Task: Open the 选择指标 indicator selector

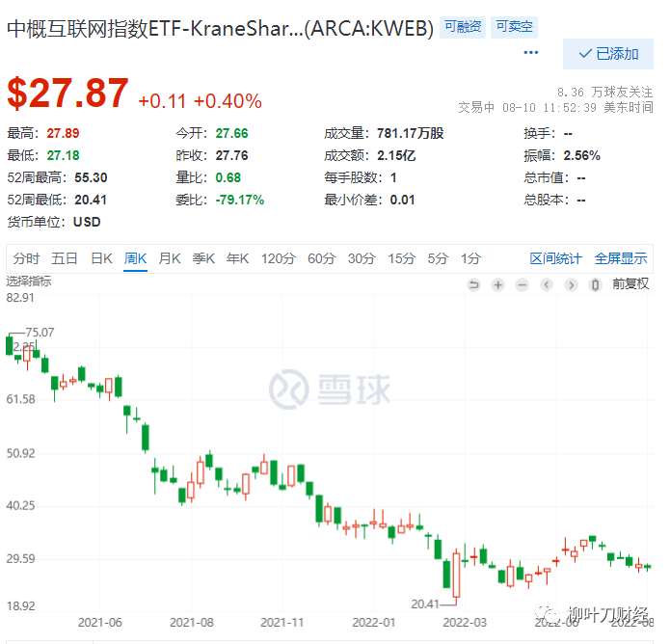Action: [29, 282]
